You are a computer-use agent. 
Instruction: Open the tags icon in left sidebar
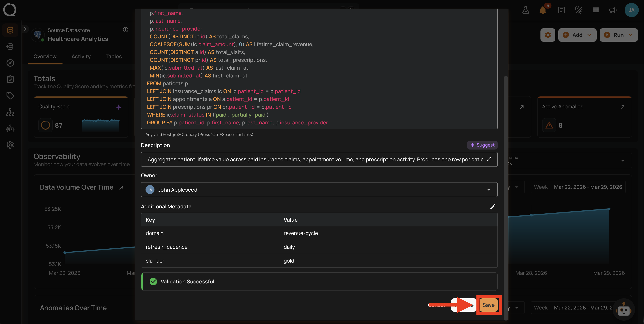pyautogui.click(x=10, y=96)
